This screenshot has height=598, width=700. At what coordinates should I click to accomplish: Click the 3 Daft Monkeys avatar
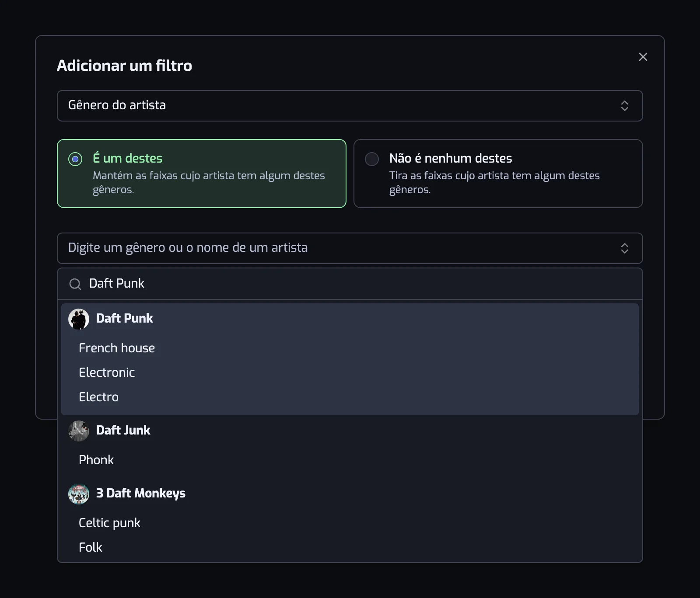pos(79,494)
